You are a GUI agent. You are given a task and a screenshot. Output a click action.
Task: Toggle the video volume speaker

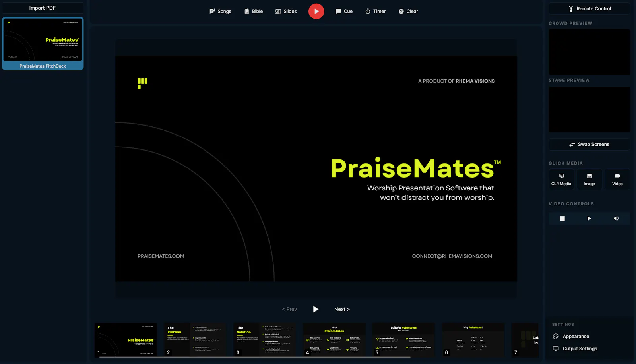[x=616, y=218]
